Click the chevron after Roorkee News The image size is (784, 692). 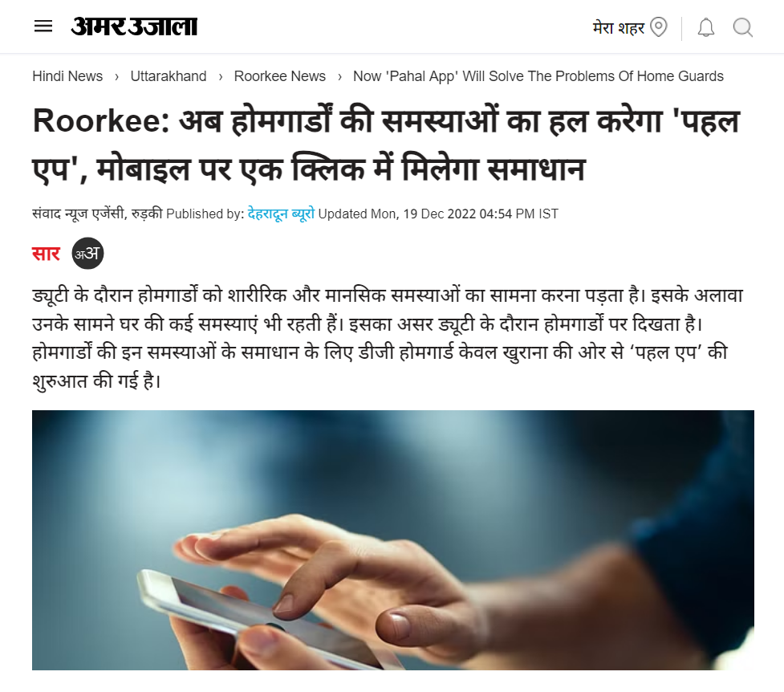[x=339, y=76]
